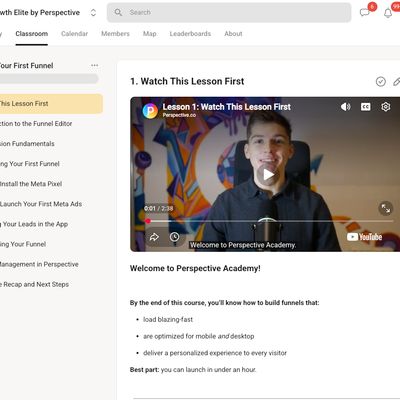Open the chat messages icon

[x=364, y=13]
